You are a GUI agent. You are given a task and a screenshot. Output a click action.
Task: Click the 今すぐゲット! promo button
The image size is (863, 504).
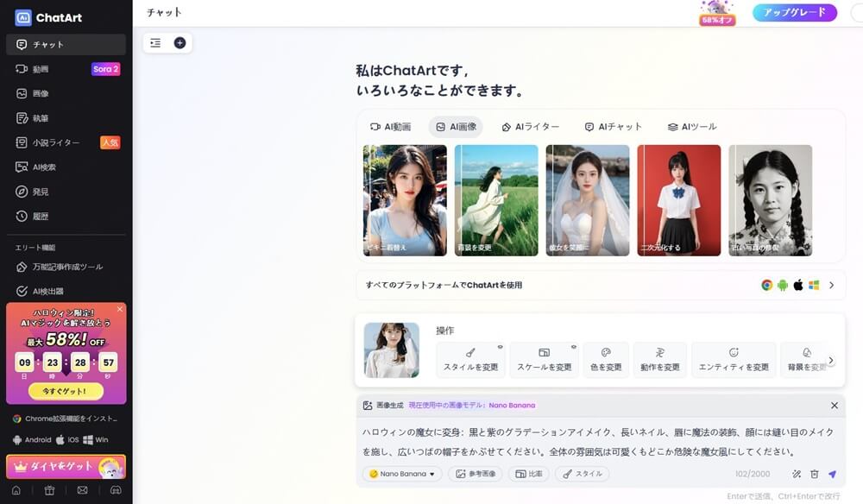point(66,391)
